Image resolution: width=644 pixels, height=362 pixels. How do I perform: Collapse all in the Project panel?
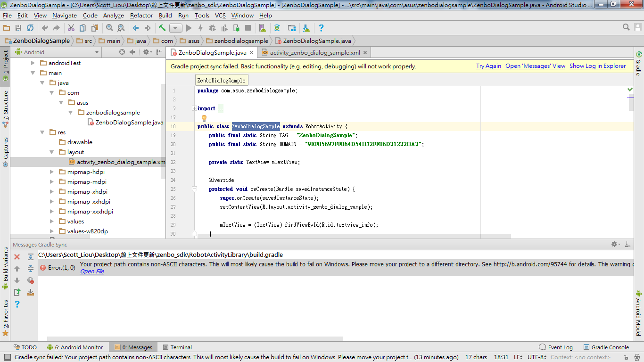tap(132, 52)
